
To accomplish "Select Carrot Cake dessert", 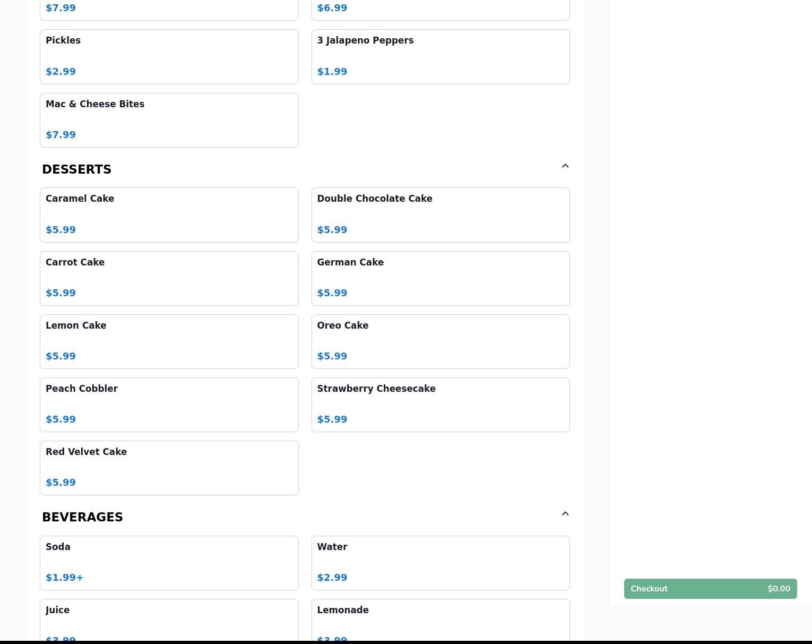I will 169,278.
